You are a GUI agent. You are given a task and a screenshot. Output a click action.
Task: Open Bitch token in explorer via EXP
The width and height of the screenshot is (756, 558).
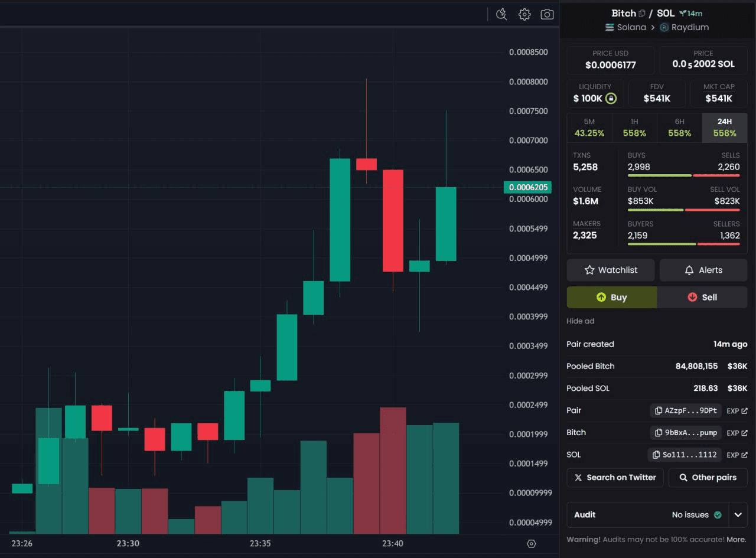pos(737,433)
